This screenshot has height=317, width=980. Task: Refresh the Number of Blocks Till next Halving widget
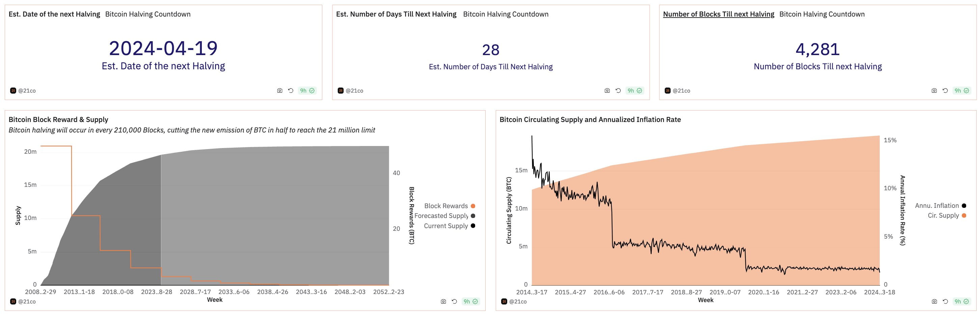click(x=945, y=90)
